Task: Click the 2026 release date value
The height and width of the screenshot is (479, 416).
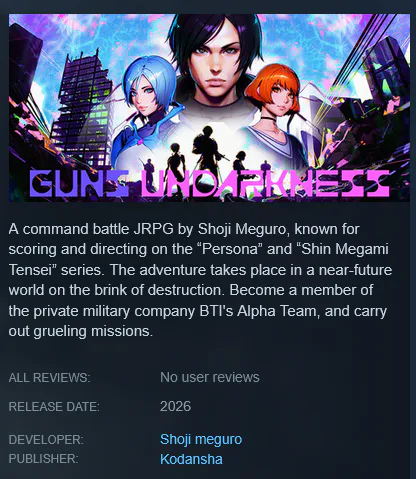Action: (x=175, y=406)
